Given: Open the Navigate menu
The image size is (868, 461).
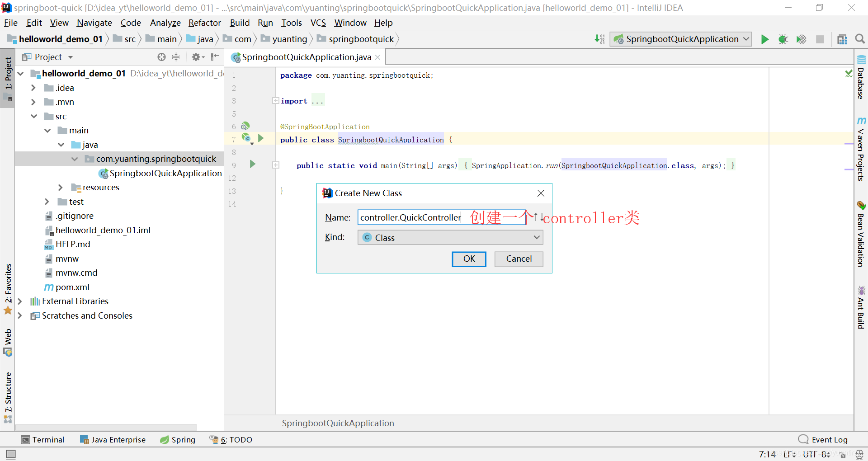Looking at the screenshot, I should 94,23.
